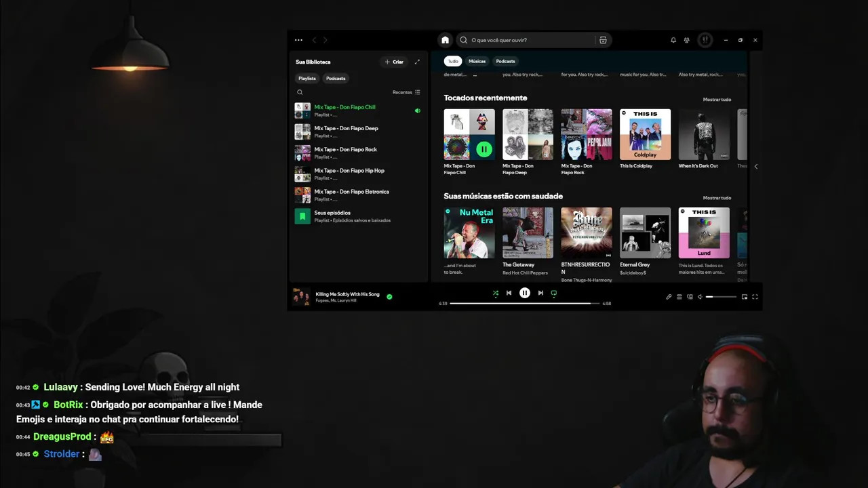
Task: Skip to the previous track
Action: click(509, 293)
